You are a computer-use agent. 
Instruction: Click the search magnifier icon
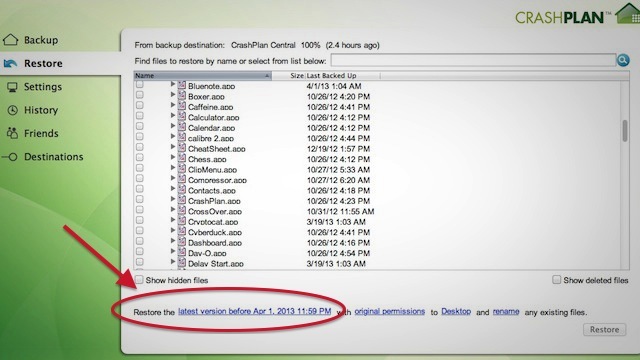coord(623,60)
